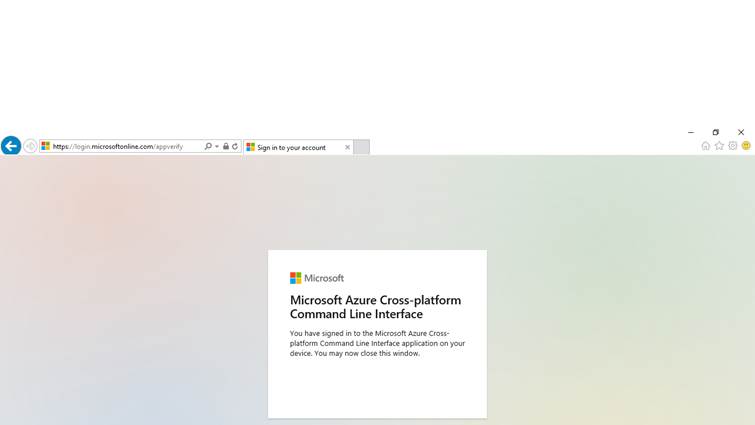Click the 'You have signed in' message text
755x425 pixels.
tap(378, 343)
